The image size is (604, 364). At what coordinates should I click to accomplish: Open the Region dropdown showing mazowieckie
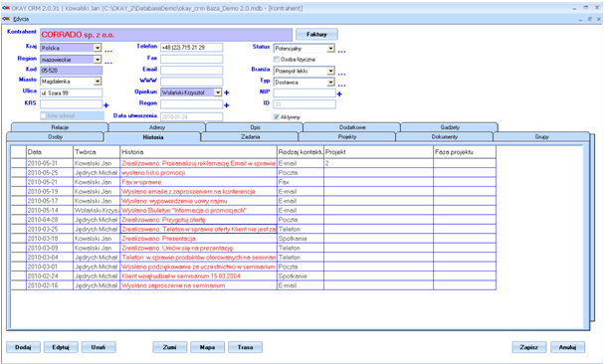coord(98,60)
